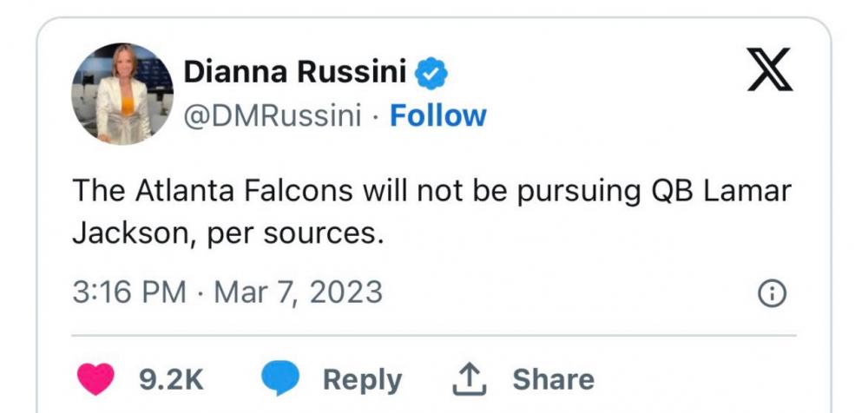Open the @DMRussini handle

click(273, 115)
